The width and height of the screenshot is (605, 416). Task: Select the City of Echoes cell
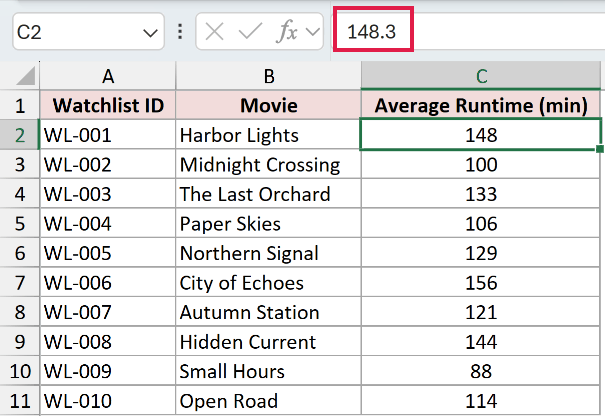pos(269,282)
